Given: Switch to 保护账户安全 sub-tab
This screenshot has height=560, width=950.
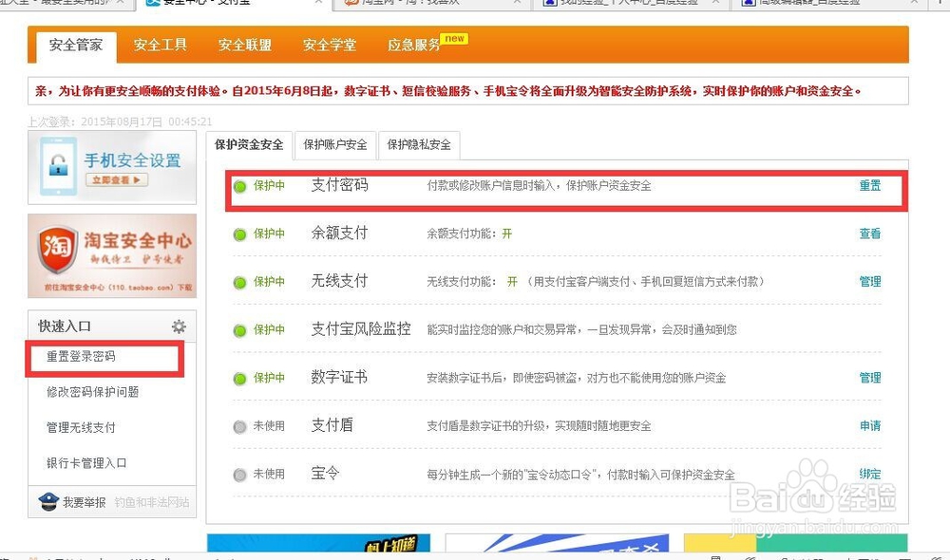Looking at the screenshot, I should pyautogui.click(x=335, y=144).
